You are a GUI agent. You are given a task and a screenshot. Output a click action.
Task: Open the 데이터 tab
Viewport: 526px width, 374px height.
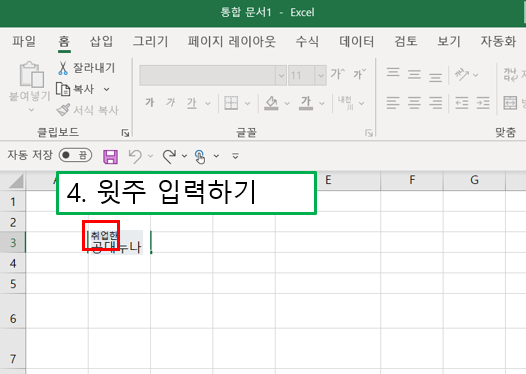click(357, 41)
